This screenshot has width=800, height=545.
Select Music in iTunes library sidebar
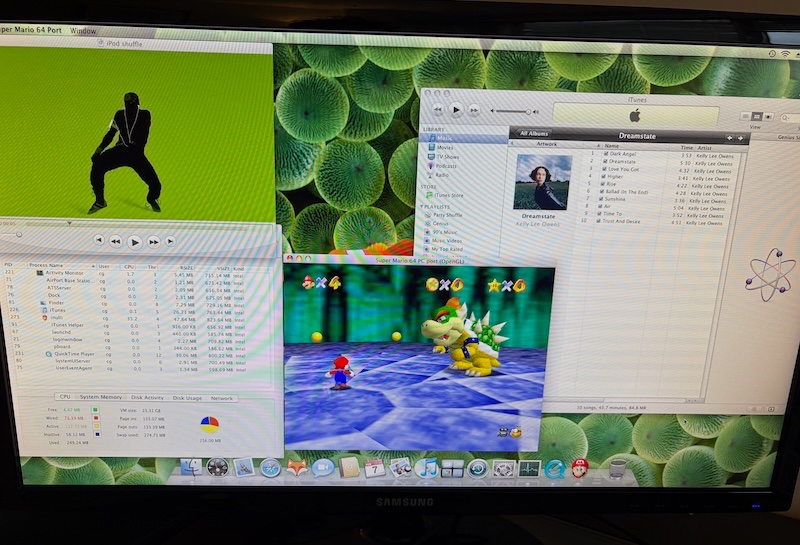point(463,138)
